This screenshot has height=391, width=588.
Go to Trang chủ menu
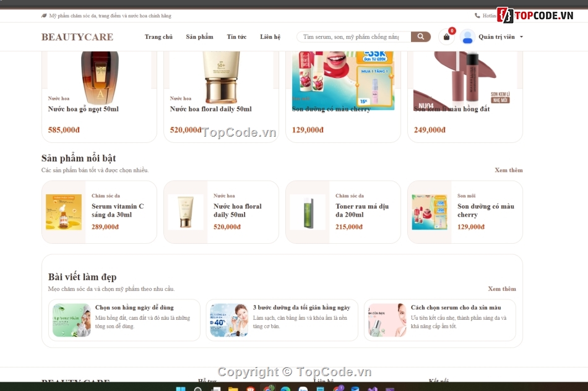click(158, 37)
